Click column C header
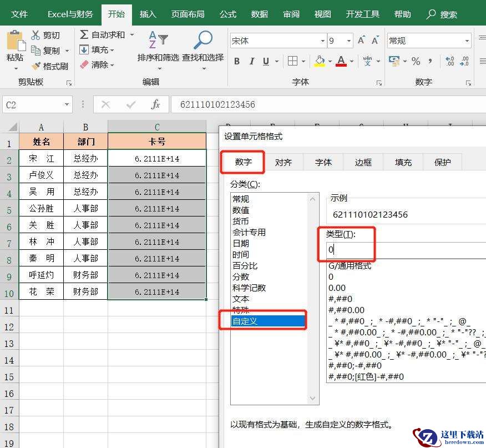Image resolution: width=486 pixels, height=448 pixels. [157, 127]
